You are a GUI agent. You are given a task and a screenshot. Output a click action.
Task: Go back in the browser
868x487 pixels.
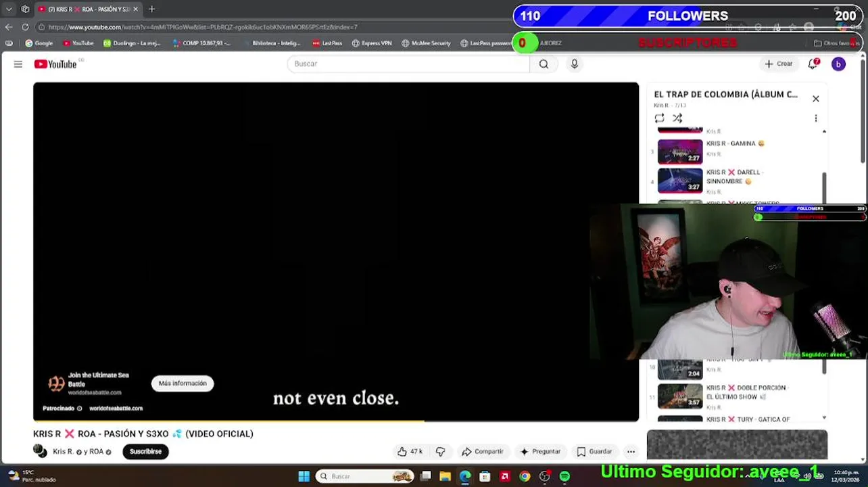tap(9, 27)
